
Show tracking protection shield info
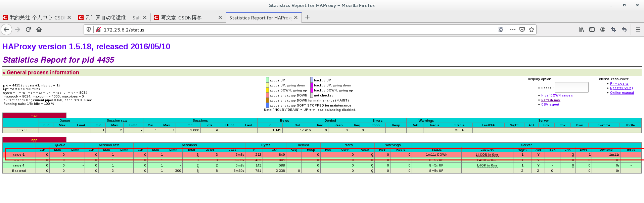click(x=89, y=29)
